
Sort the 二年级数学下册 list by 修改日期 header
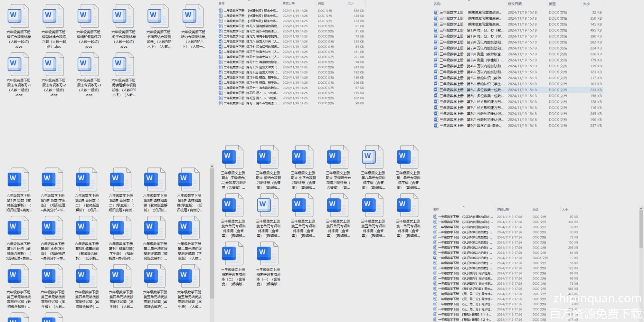pyautogui.click(x=289, y=4)
